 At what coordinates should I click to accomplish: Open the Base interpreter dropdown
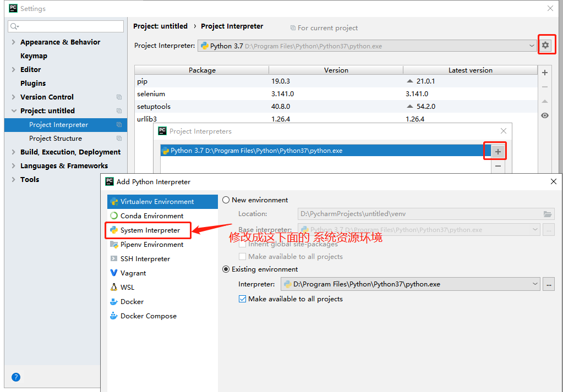click(x=419, y=229)
